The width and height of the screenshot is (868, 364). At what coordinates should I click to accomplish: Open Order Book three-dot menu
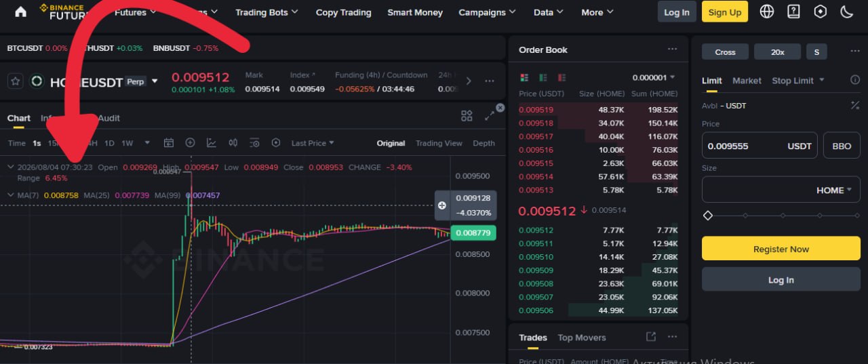point(672,49)
